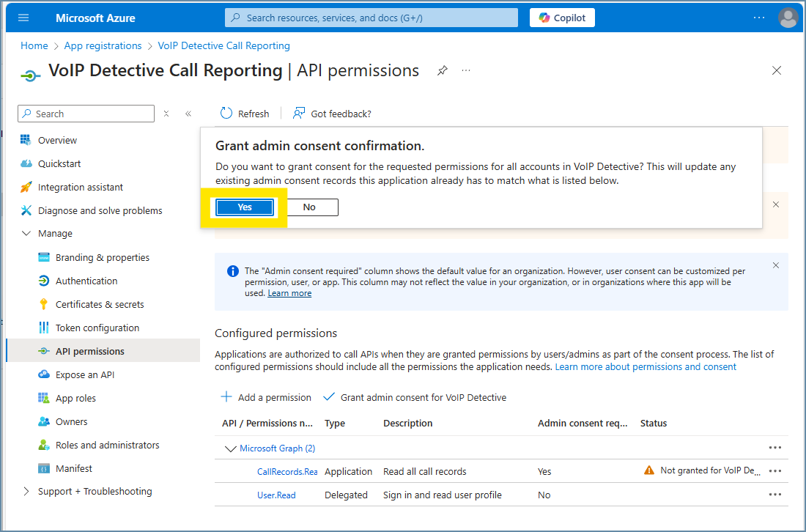
Task: Open the CallRecords.Rea permission
Action: (x=287, y=472)
